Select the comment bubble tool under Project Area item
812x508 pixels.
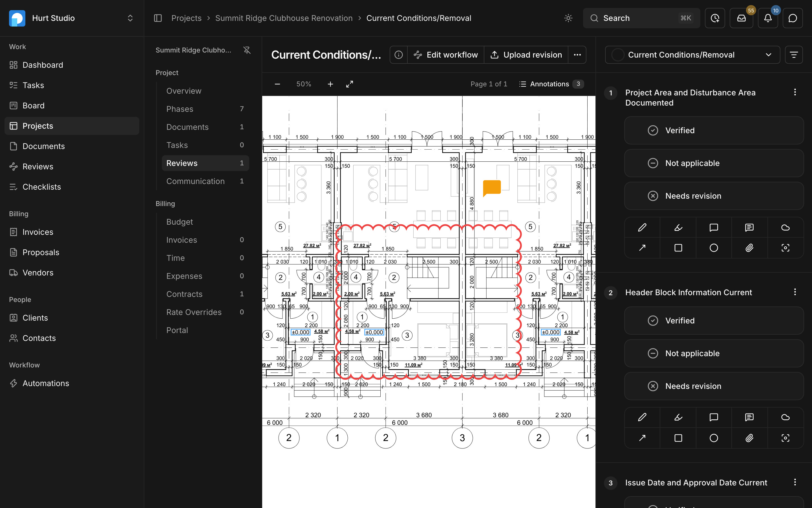[x=714, y=227]
